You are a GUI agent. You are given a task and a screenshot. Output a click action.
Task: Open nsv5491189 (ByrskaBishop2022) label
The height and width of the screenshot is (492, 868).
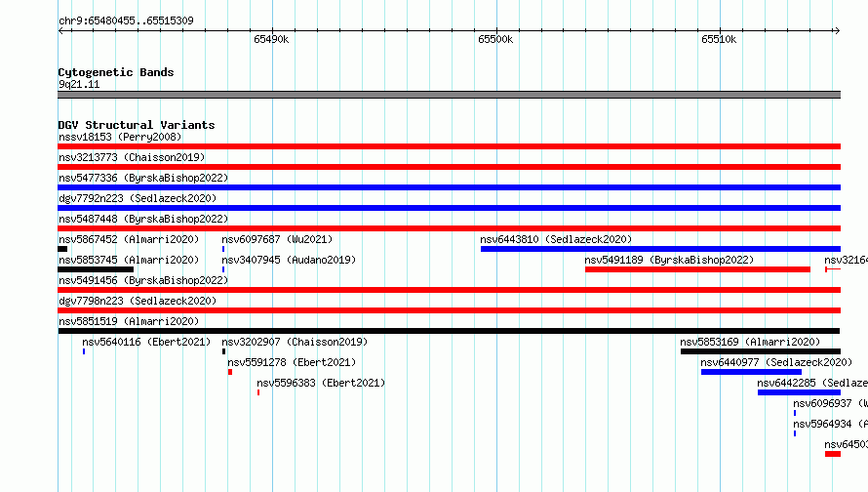click(669, 260)
